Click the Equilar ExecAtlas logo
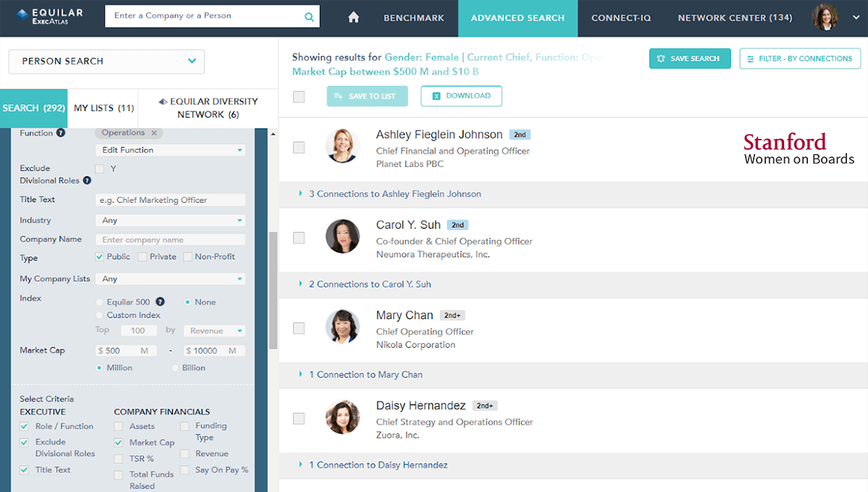 [x=49, y=17]
